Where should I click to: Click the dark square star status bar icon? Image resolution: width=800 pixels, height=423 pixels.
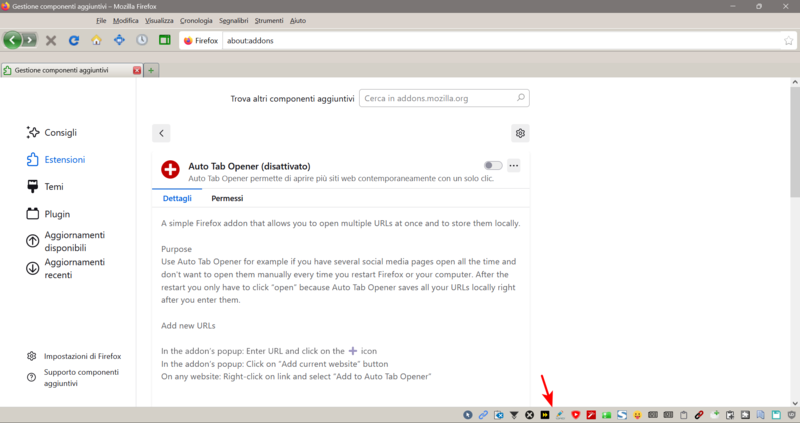coord(745,415)
